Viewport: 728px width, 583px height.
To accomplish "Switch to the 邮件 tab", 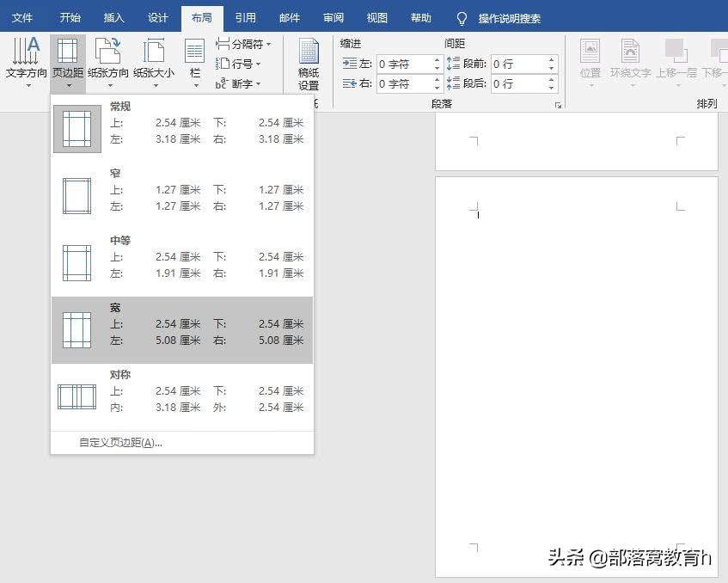I will click(x=290, y=18).
